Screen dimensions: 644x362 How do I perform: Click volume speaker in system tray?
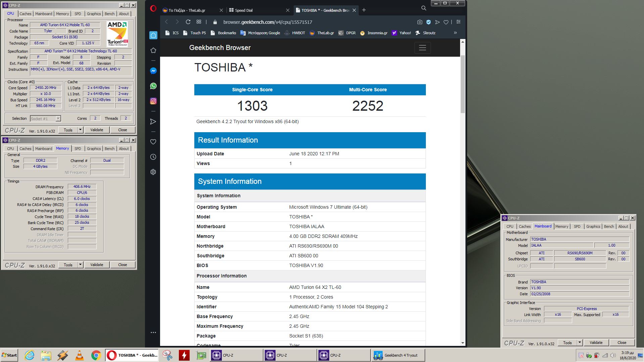[x=613, y=355]
